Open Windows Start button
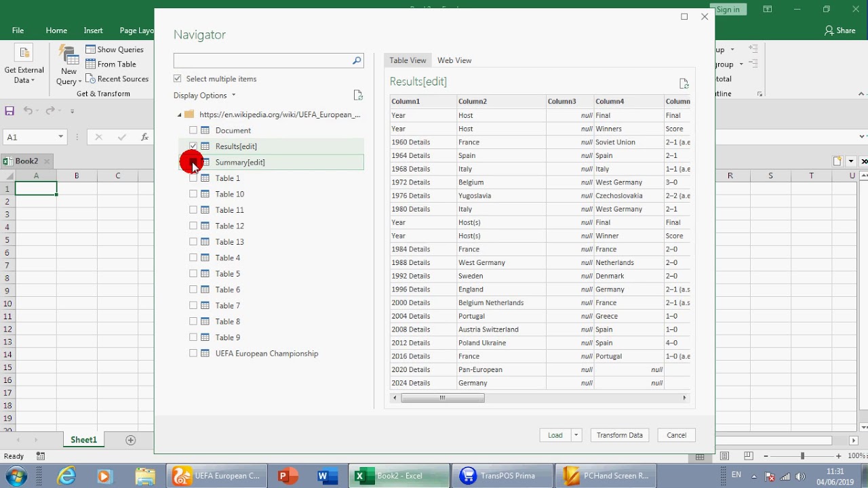This screenshot has width=868, height=488. point(16,476)
